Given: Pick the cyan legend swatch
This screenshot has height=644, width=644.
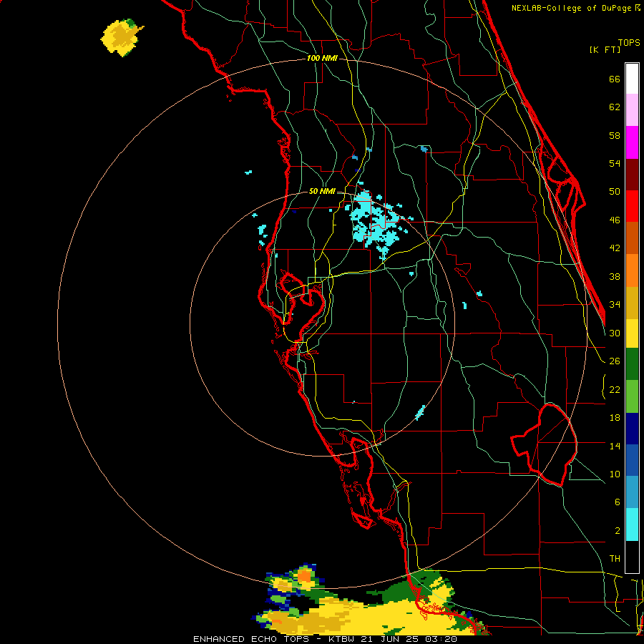Looking at the screenshot, I should [632, 525].
